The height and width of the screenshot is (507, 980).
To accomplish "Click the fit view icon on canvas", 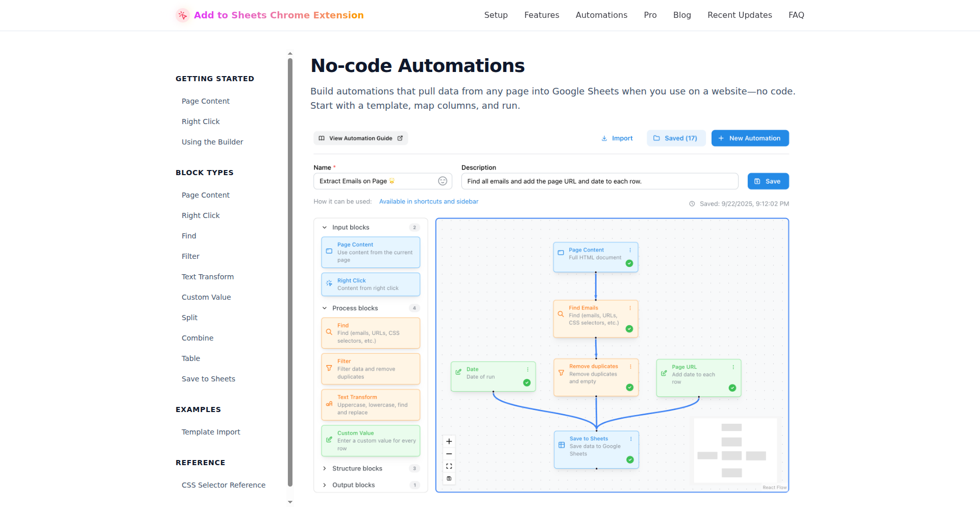I will [449, 466].
